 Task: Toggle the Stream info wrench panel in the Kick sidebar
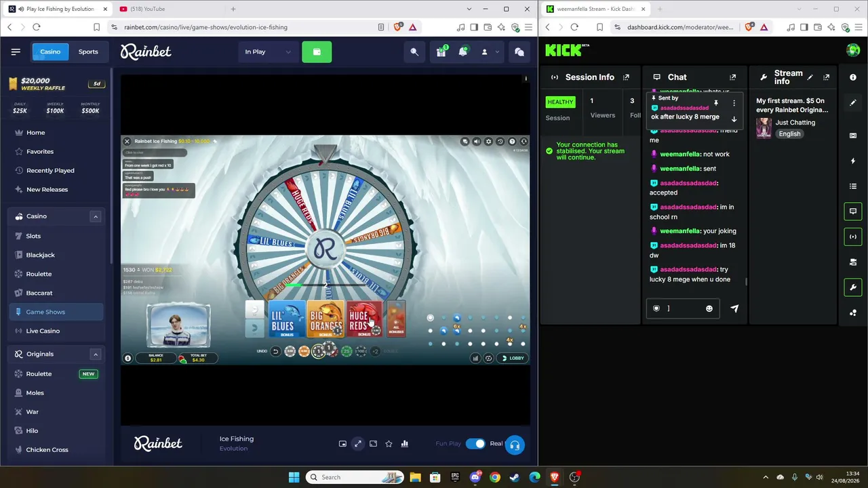point(853,287)
